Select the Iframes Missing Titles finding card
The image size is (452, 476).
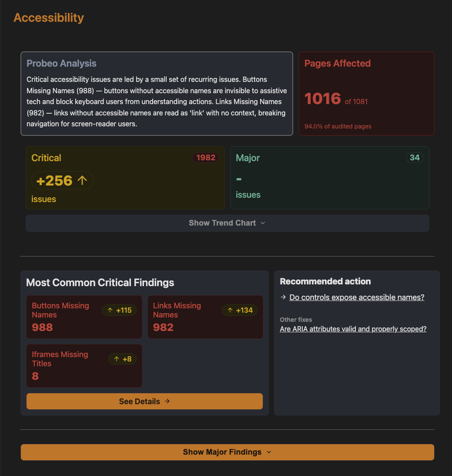[84, 366]
